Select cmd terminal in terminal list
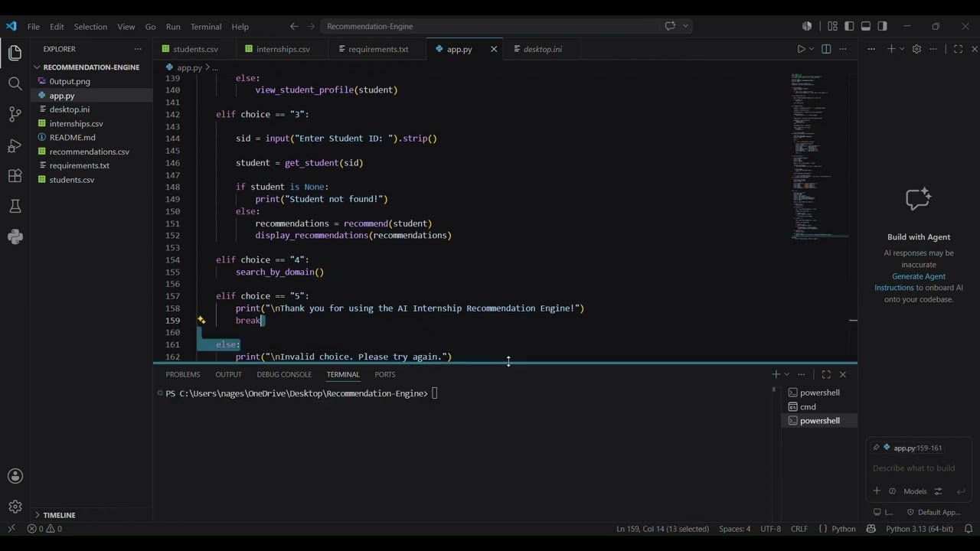980x551 pixels. (819, 407)
